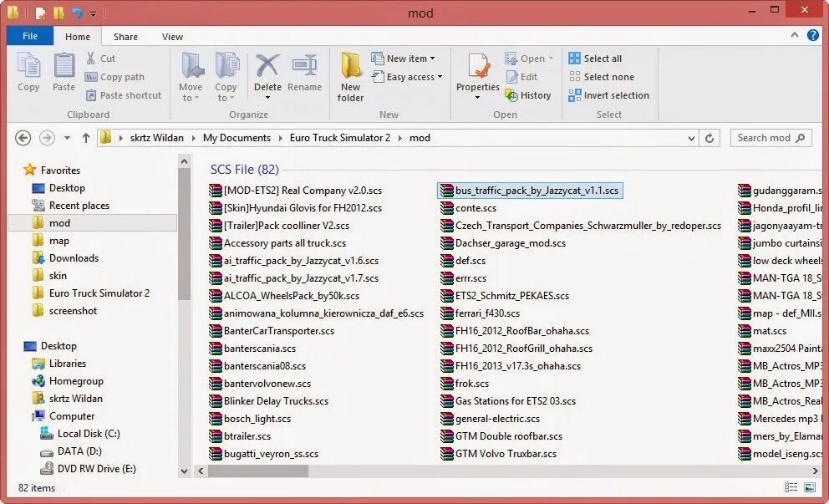
Task: Select the ALCOA_WheelsPack_by50k.scs file
Action: 284,296
